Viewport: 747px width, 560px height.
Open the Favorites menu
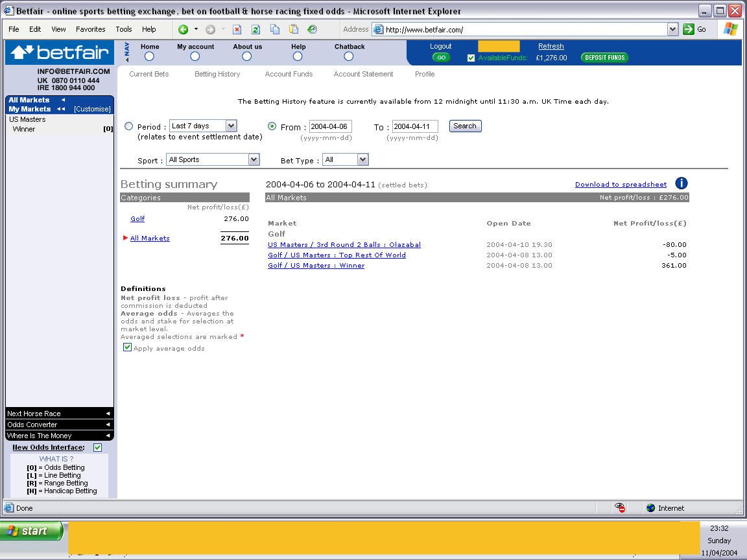(90, 29)
